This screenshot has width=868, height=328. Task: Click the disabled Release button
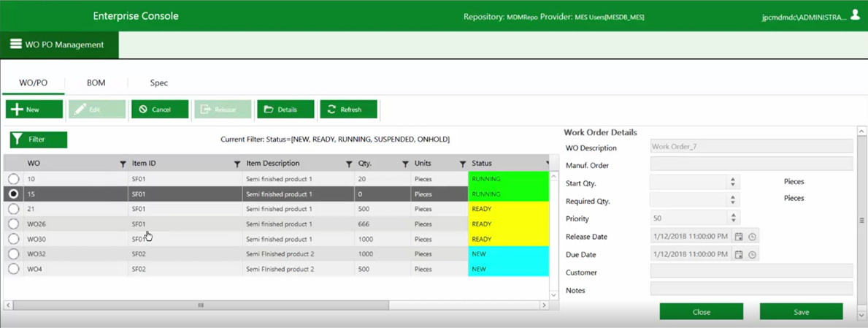pos(223,109)
